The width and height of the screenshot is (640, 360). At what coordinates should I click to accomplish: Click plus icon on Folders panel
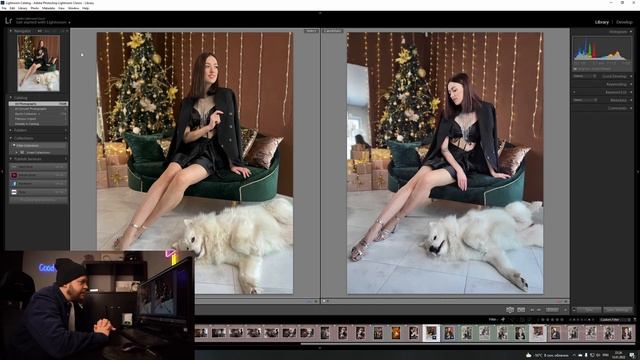pos(65,130)
